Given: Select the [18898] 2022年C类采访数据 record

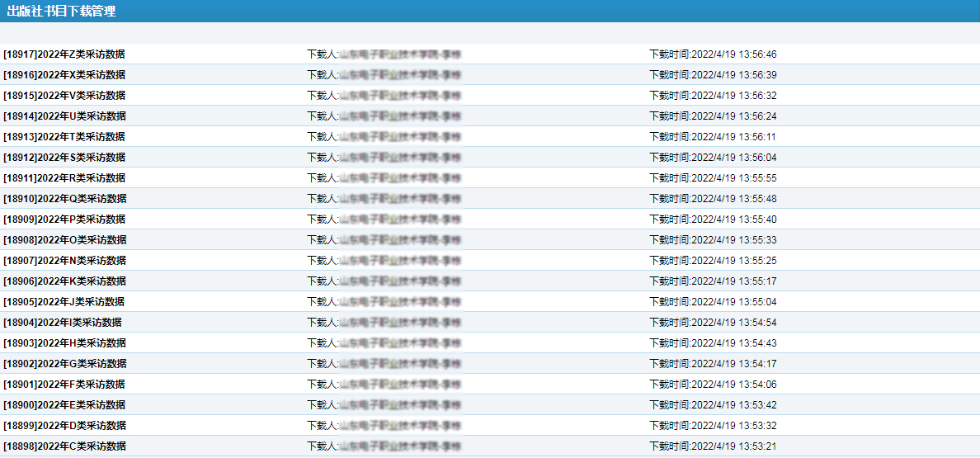Looking at the screenshot, I should pyautogui.click(x=64, y=446).
